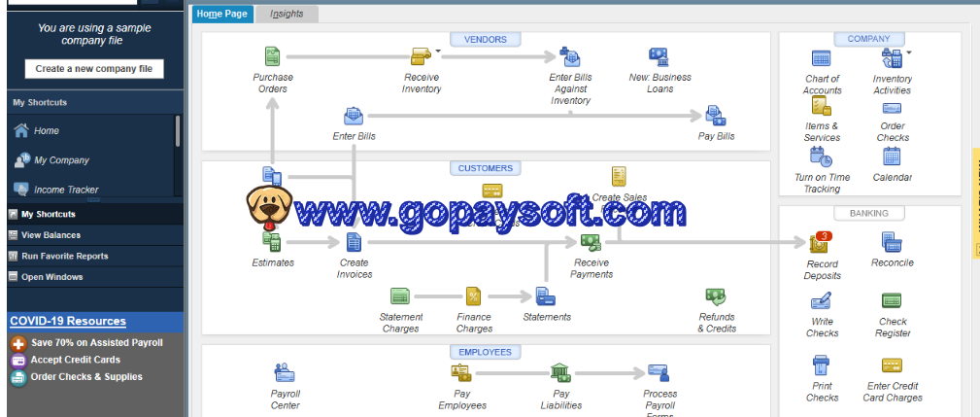This screenshot has height=417, width=980.
Task: Open Enter Bills Against Inventory
Action: [x=569, y=57]
